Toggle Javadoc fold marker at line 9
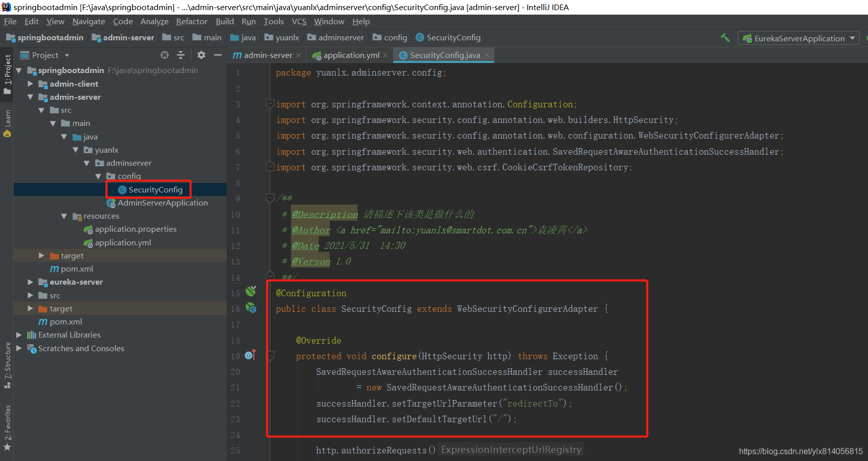Image resolution: width=868 pixels, height=461 pixels. coord(270,198)
